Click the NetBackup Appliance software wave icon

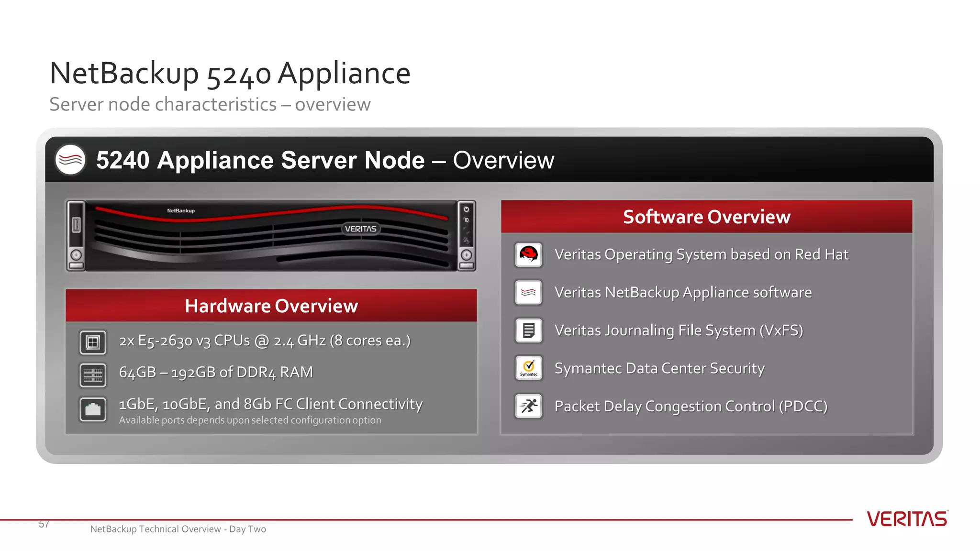(x=529, y=292)
